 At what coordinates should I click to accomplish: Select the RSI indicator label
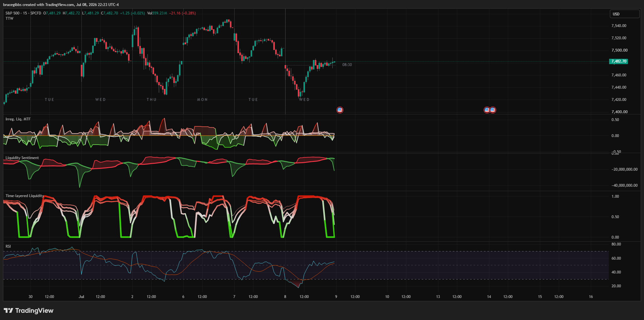click(x=8, y=246)
